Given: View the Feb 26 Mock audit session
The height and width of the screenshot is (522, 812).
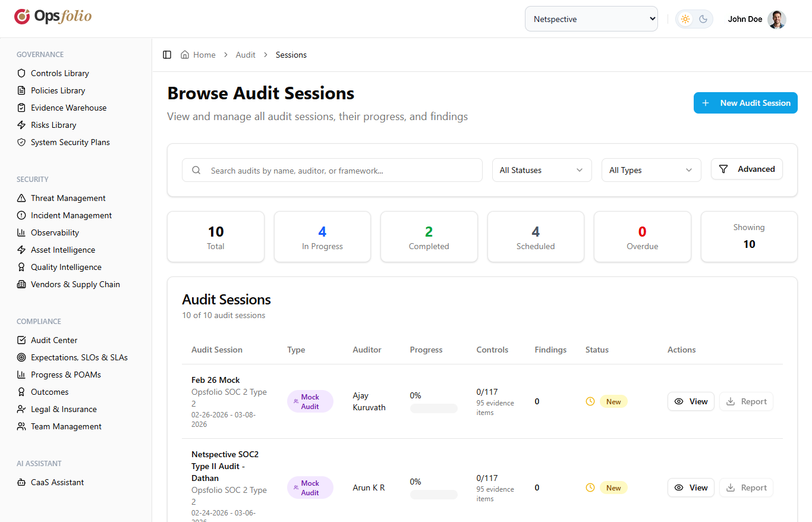Looking at the screenshot, I should click(691, 401).
